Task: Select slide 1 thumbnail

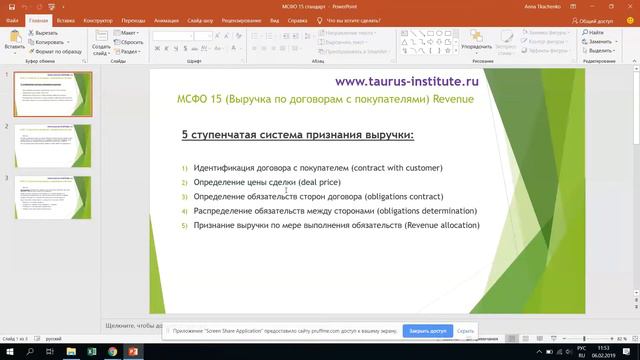Action: (x=53, y=94)
